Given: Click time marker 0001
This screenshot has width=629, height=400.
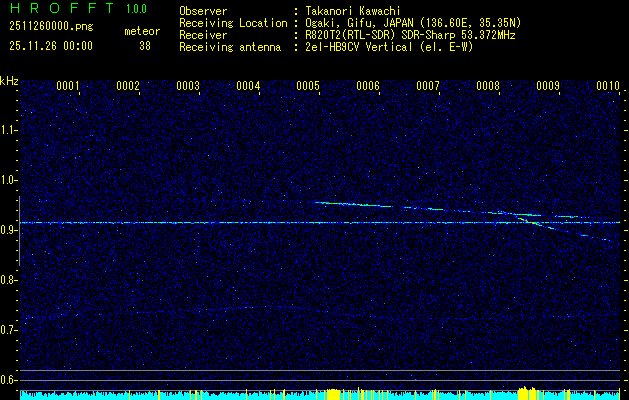Looking at the screenshot, I should point(67,85).
